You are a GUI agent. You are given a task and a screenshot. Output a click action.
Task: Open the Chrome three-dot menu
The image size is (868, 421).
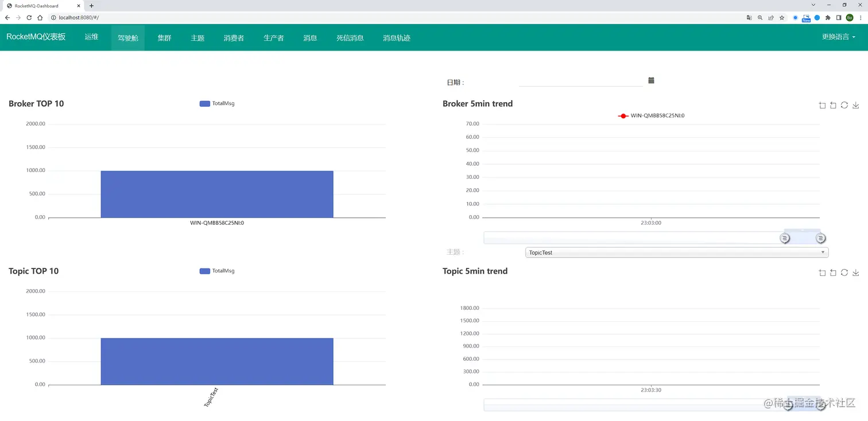click(861, 18)
